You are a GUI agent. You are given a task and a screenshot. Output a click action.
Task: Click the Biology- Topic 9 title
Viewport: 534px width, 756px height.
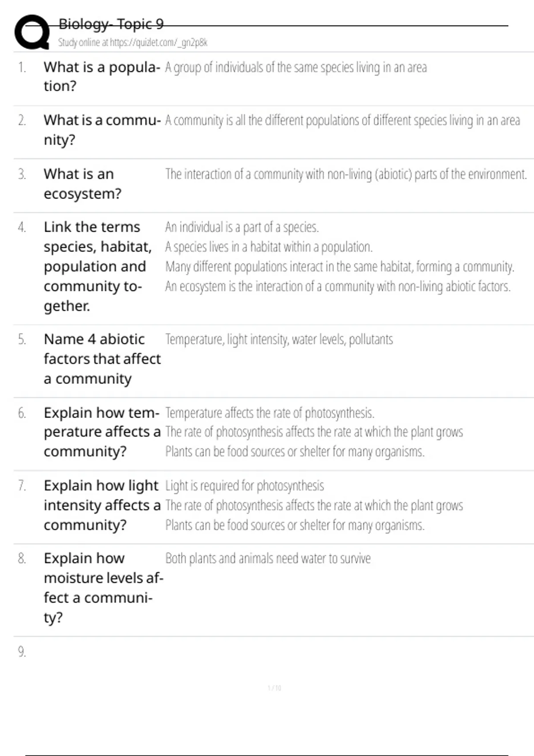click(111, 24)
